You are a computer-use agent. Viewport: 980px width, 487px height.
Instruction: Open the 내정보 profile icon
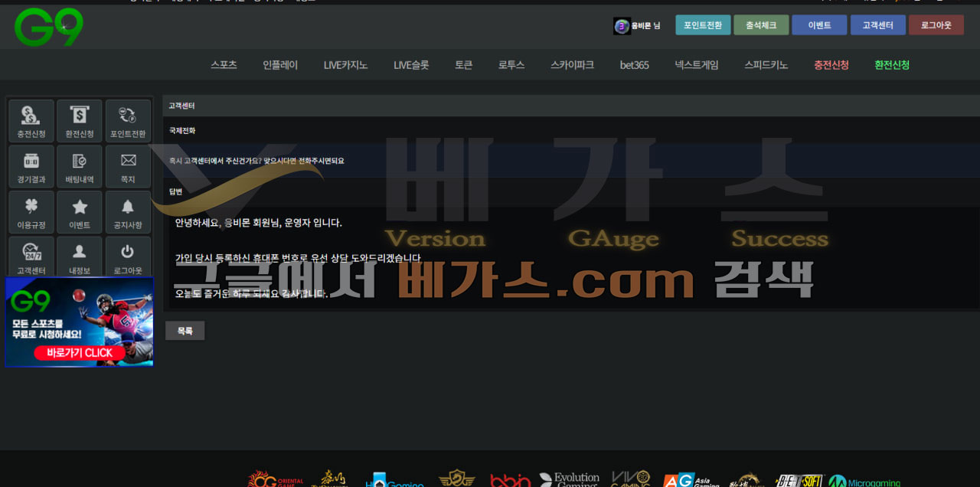pos(80,257)
